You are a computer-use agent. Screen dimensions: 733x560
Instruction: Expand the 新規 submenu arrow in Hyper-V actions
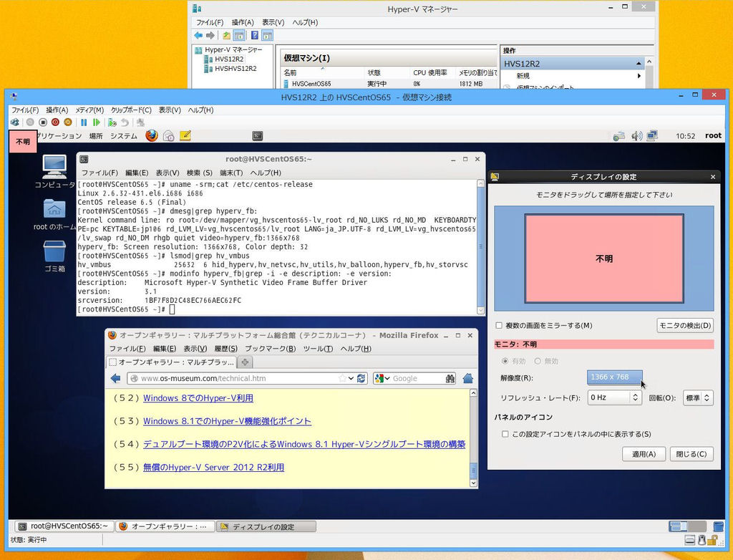tap(639, 76)
